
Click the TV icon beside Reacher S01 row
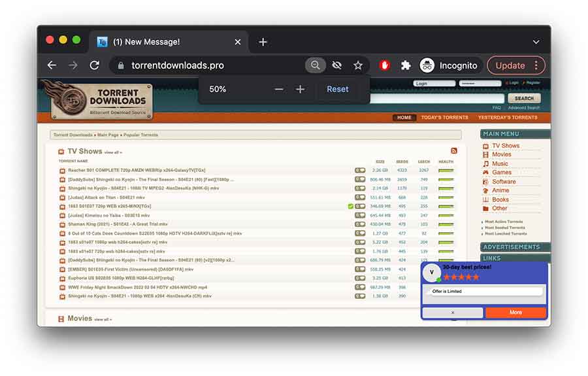click(62, 171)
